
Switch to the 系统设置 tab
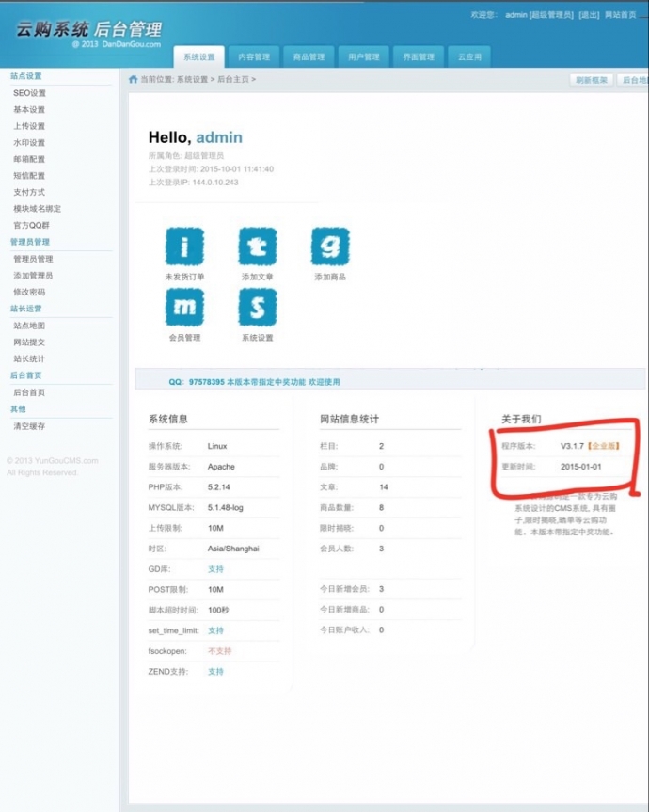pyautogui.click(x=199, y=56)
